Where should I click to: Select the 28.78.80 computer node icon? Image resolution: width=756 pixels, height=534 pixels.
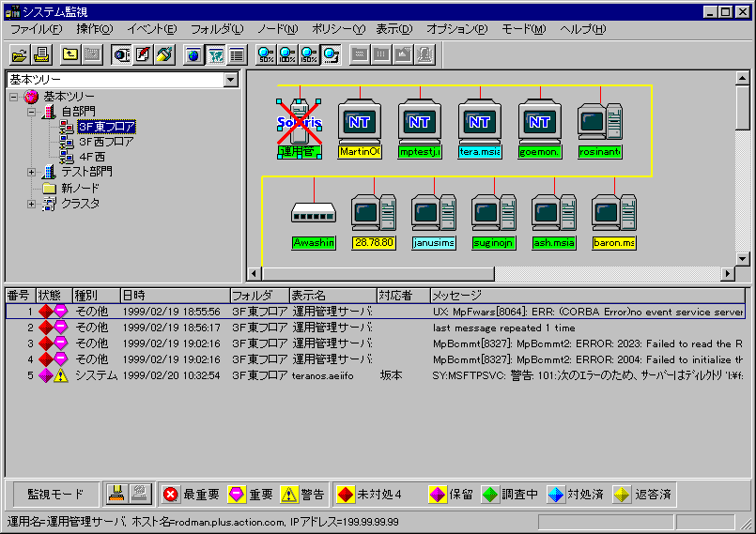[x=374, y=212]
